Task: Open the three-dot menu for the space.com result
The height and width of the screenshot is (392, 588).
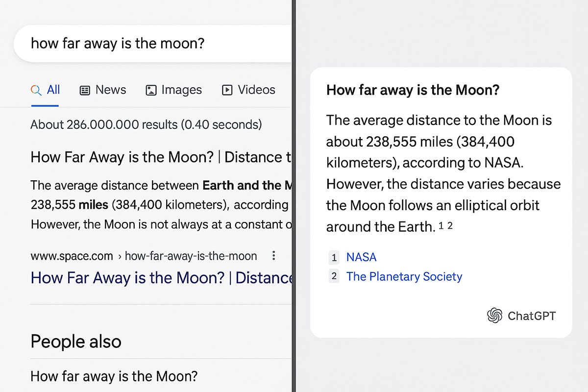Action: coord(273,255)
